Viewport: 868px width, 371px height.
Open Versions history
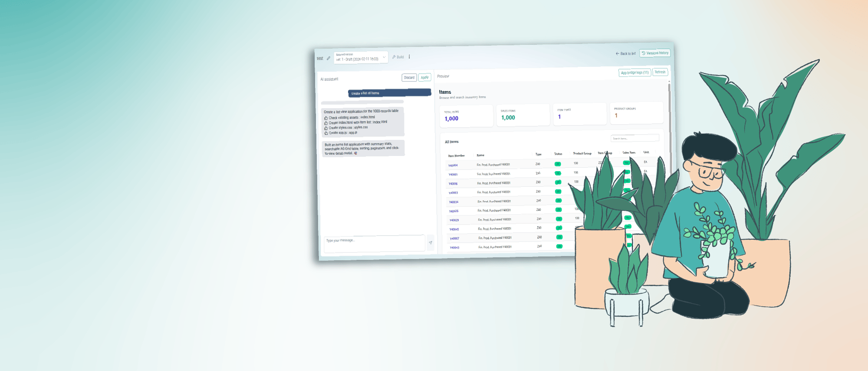pyautogui.click(x=655, y=53)
